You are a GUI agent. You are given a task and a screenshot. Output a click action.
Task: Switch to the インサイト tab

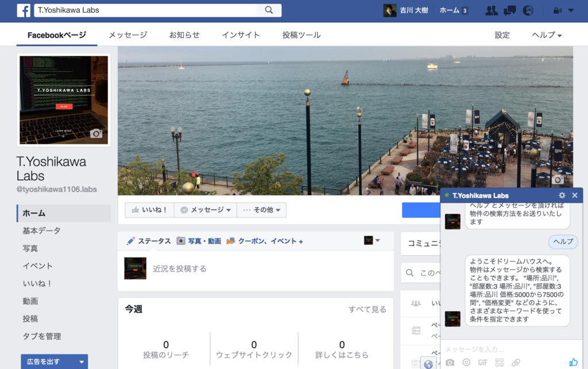[241, 35]
